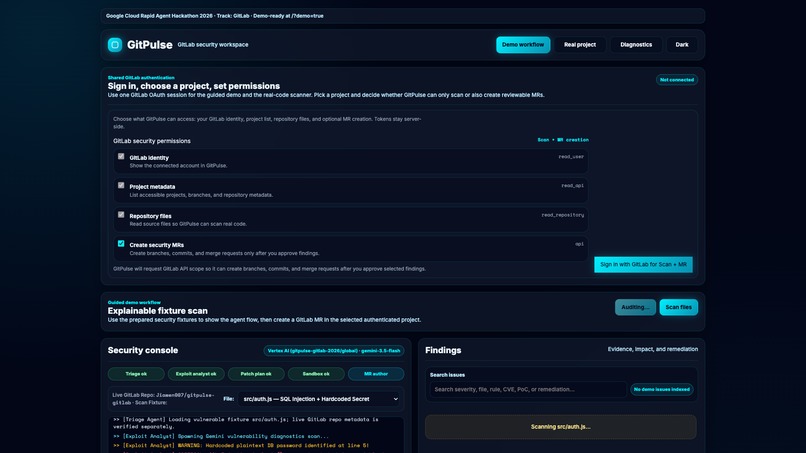Click the Hardcoded plaintext DB password warning line
The width and height of the screenshot is (806, 453).
pyautogui.click(x=241, y=445)
